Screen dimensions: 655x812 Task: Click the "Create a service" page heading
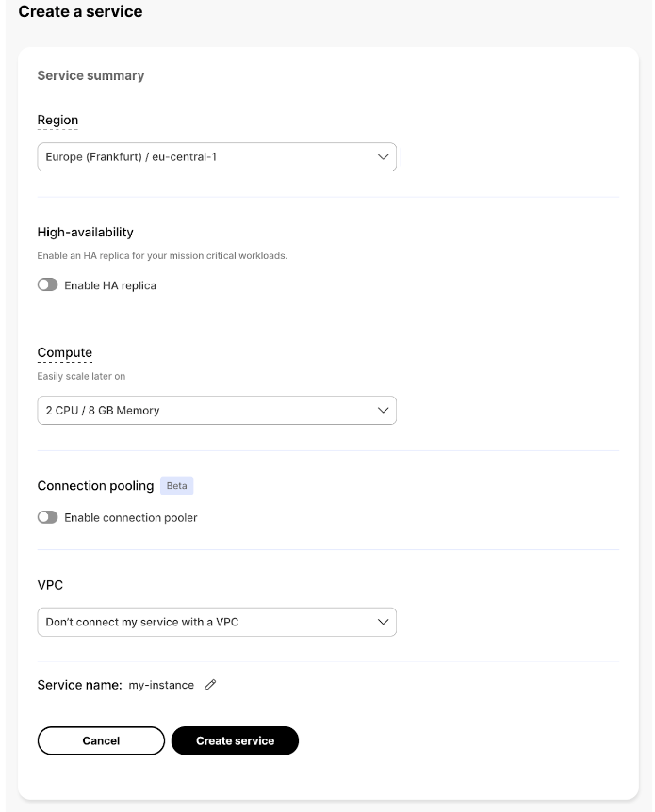80,12
